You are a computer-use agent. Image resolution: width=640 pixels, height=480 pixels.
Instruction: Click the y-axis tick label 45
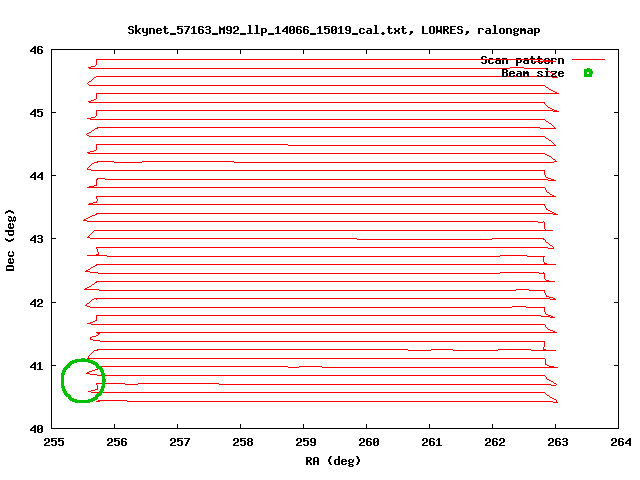[x=36, y=113]
